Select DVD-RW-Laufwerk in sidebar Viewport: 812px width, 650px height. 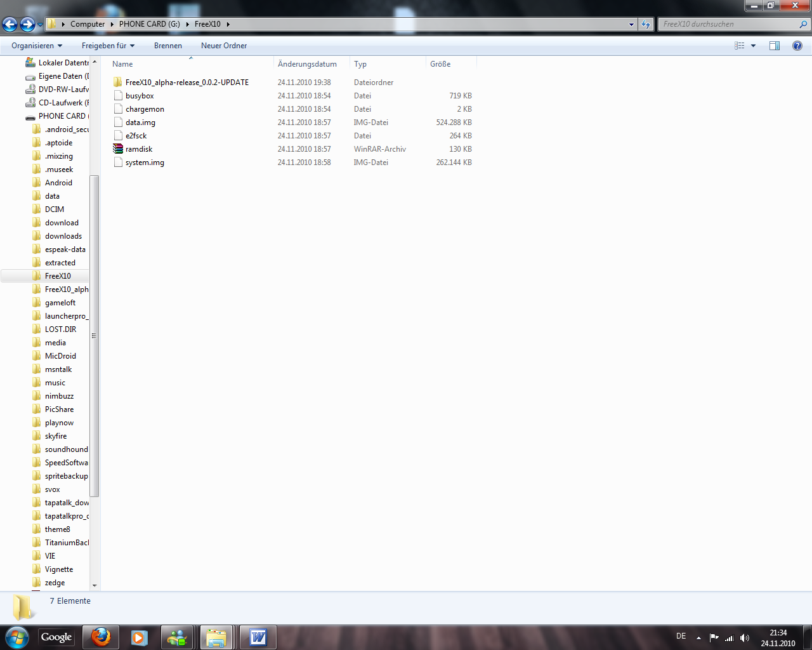click(x=57, y=90)
